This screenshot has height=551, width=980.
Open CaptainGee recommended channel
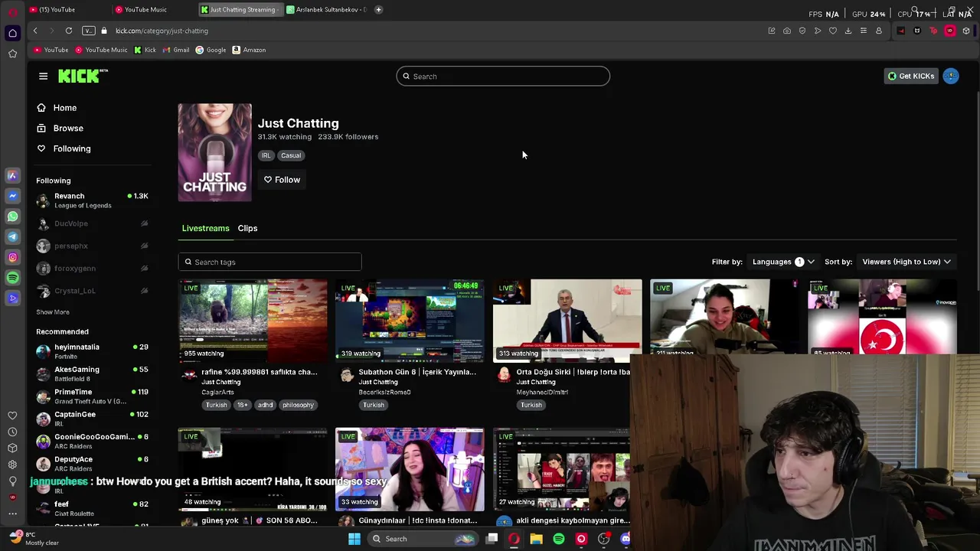(x=92, y=419)
